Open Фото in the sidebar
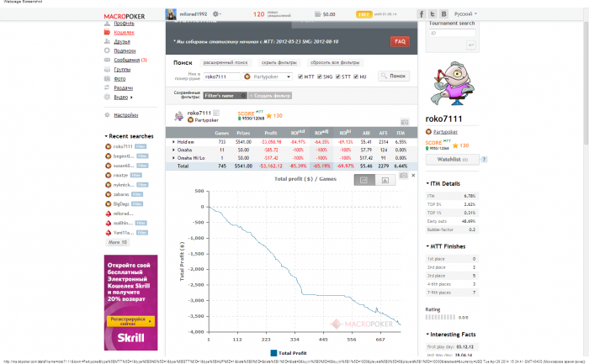This screenshot has height=364, width=589. [x=119, y=79]
